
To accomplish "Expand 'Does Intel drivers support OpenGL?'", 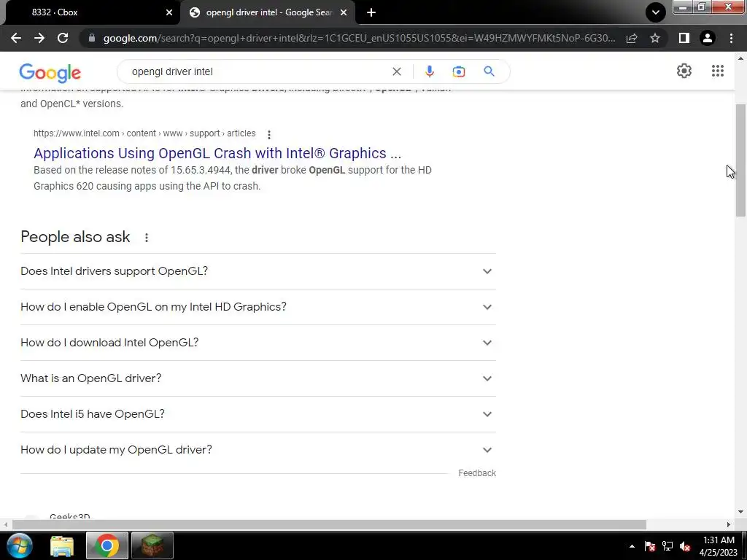I will click(258, 271).
